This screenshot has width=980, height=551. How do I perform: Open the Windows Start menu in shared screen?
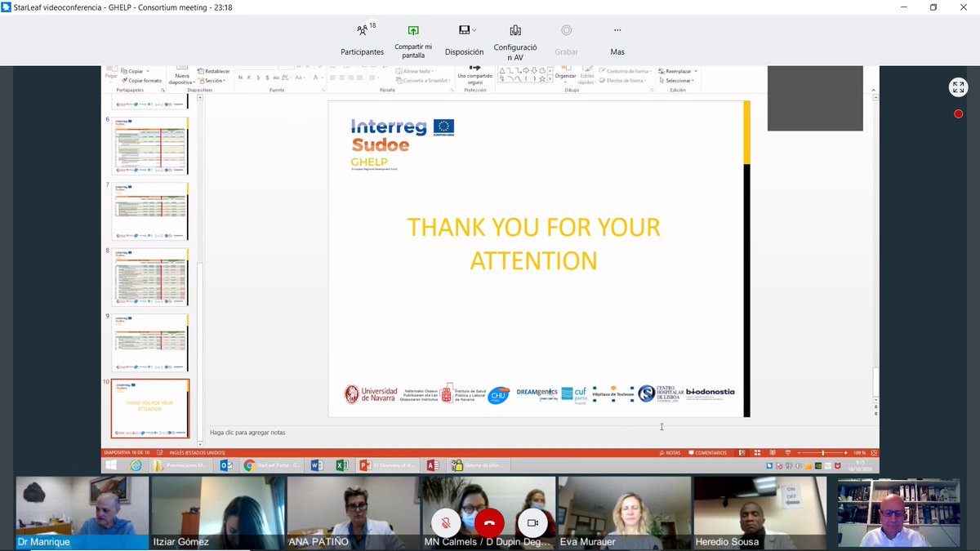coord(111,465)
